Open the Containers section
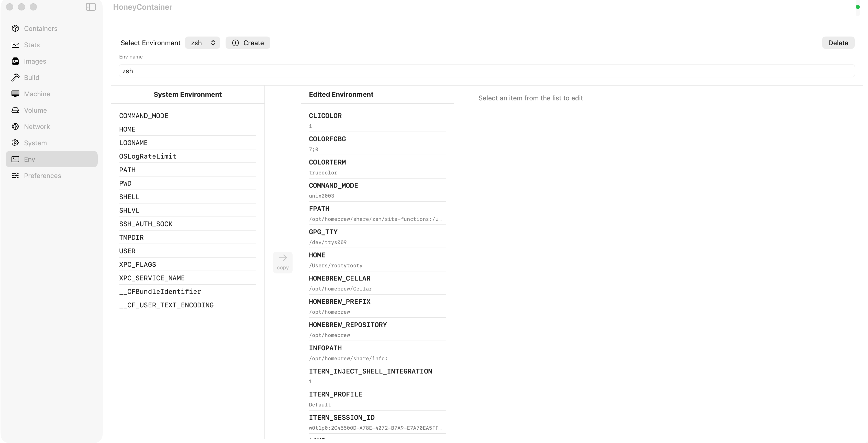The width and height of the screenshot is (868, 443). [x=52, y=29]
